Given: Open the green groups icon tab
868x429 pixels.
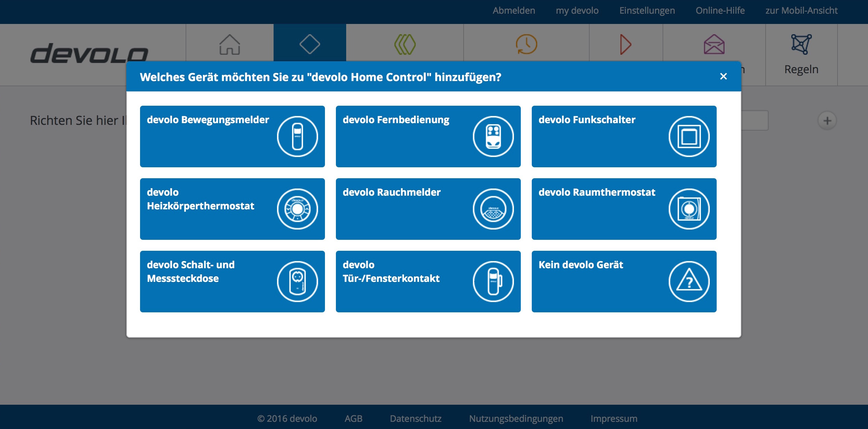Looking at the screenshot, I should 405,44.
